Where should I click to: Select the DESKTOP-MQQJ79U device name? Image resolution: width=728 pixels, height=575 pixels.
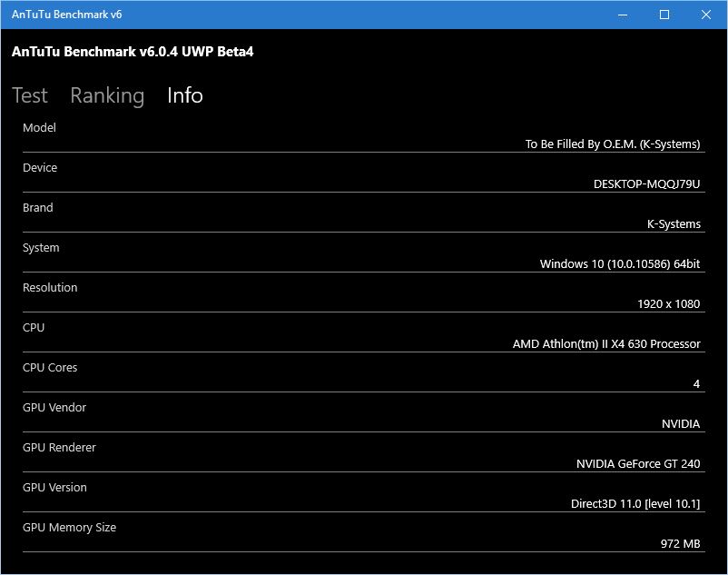click(646, 183)
